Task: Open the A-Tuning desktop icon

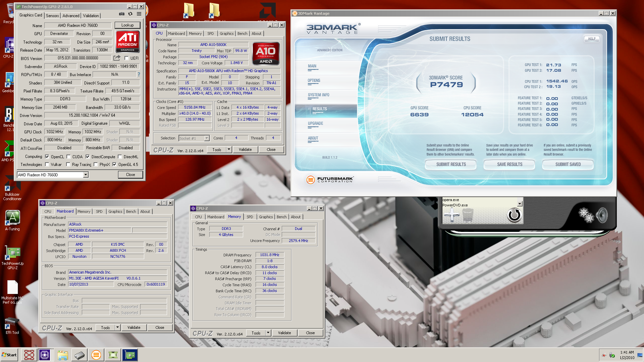Action: tap(12, 220)
